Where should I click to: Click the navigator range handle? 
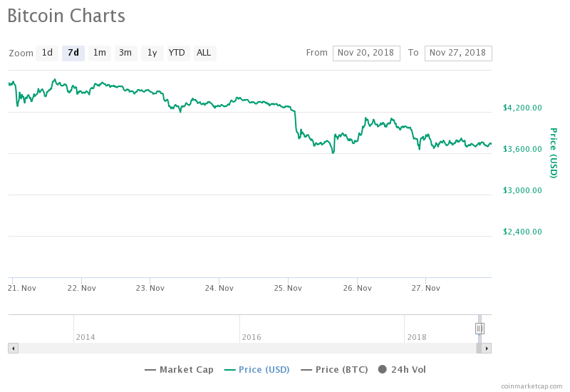[480, 328]
